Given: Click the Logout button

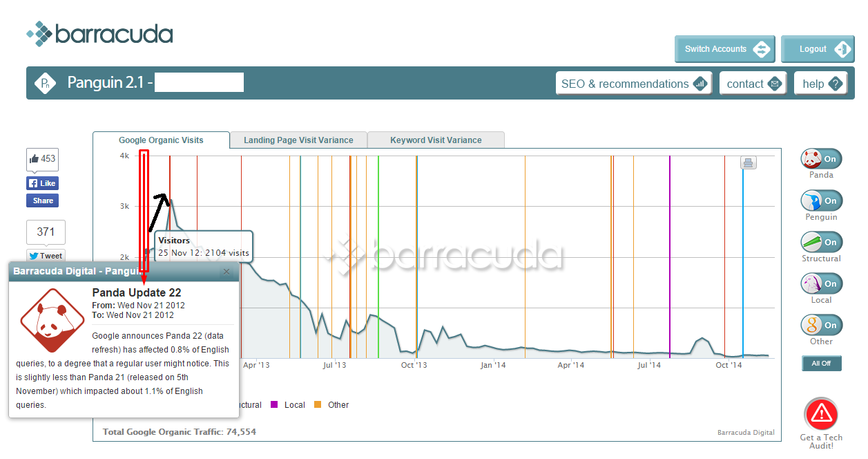Looking at the screenshot, I should coord(818,49).
